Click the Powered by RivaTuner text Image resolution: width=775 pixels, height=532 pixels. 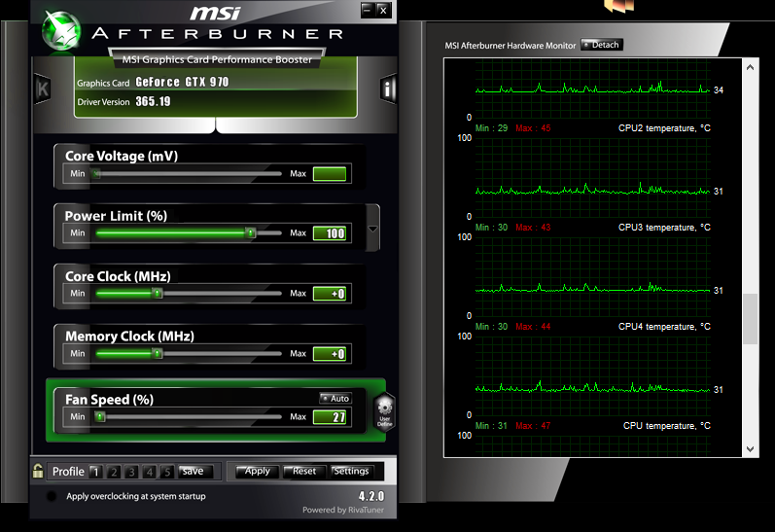pyautogui.click(x=343, y=510)
